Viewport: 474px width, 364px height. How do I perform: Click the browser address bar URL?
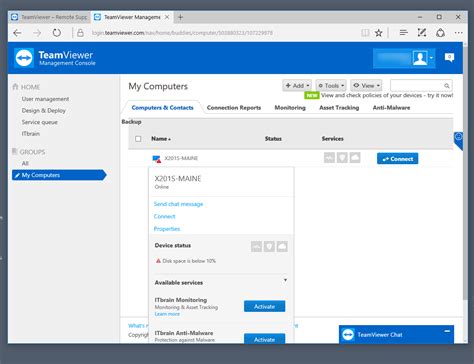pos(182,33)
